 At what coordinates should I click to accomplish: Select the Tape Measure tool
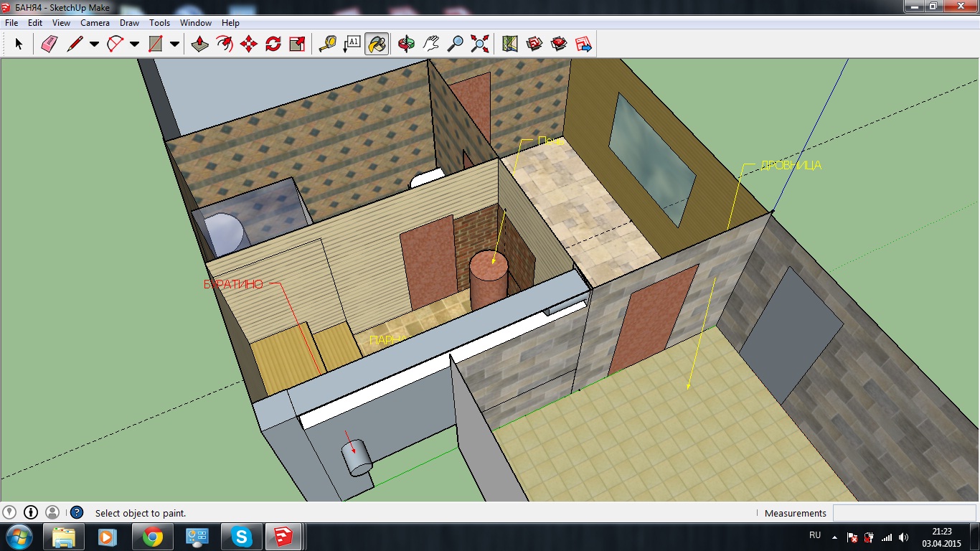(328, 44)
